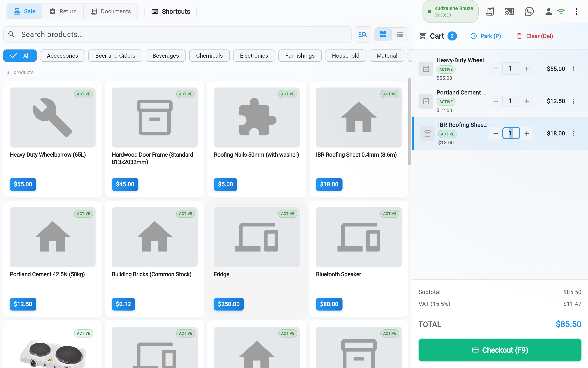Viewport: 588px width, 368px height.
Task: Increase IBR Roofing Sheet quantity
Action: tap(527, 133)
